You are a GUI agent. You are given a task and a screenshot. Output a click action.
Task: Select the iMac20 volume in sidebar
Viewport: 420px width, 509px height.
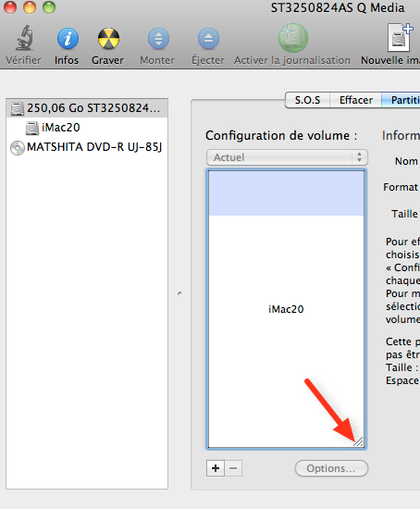[x=87, y=128]
